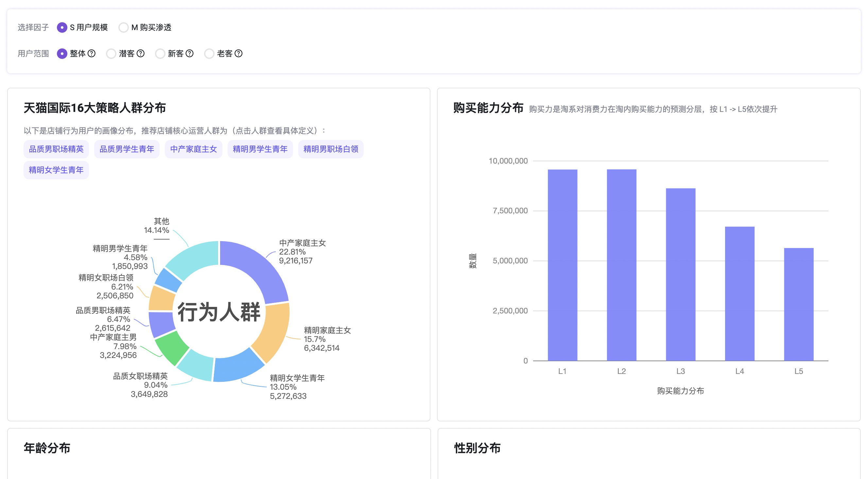
Task: Click the 天猫国际16大策略人群分布 heading
Action: [95, 108]
